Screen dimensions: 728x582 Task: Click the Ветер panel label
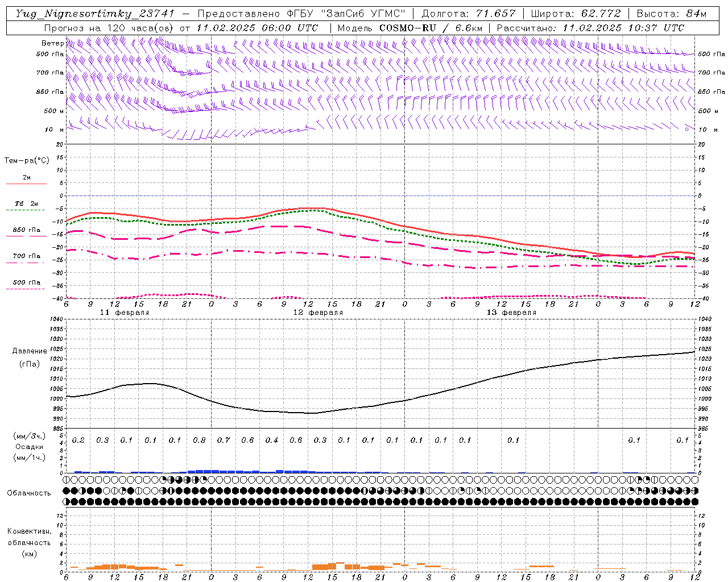53,43
